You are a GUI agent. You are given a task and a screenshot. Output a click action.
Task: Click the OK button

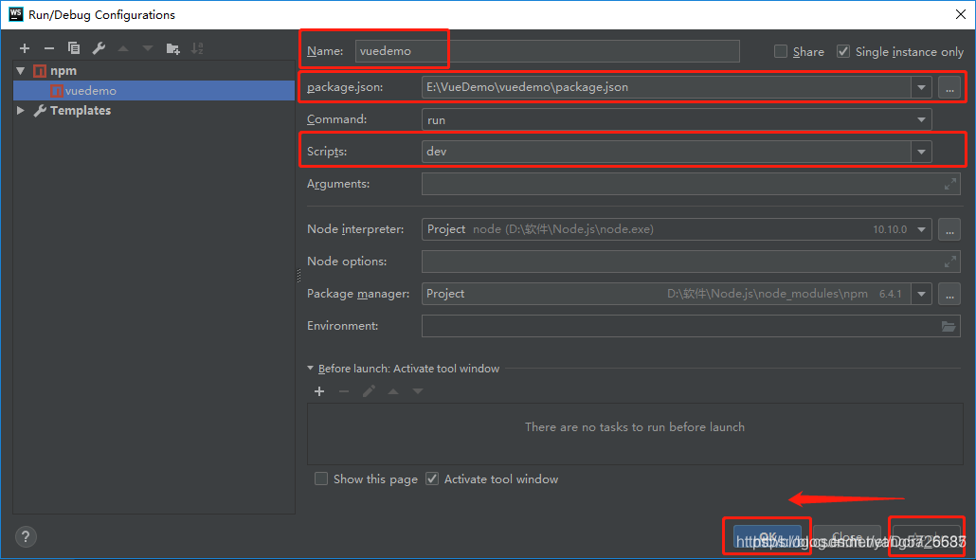(767, 537)
